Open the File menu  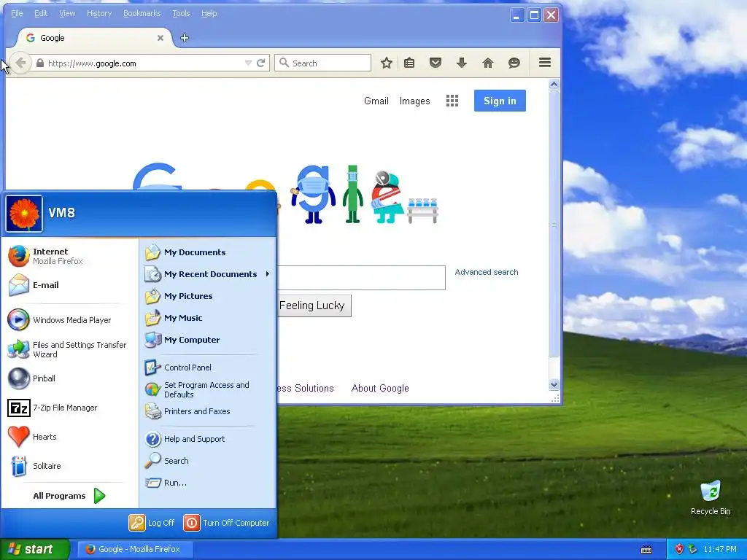[17, 13]
